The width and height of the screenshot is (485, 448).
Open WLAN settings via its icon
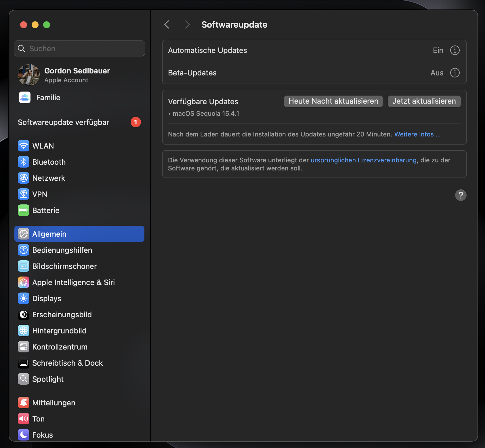[24, 146]
